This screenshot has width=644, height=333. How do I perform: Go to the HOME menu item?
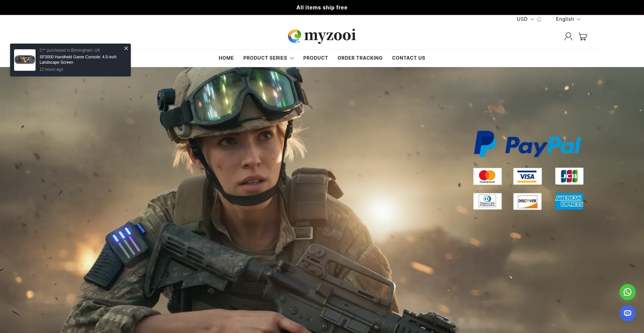(x=226, y=58)
